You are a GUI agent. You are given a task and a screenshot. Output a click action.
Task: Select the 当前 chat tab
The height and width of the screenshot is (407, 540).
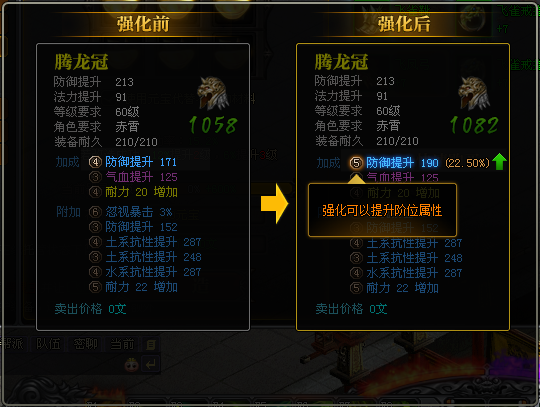point(122,344)
